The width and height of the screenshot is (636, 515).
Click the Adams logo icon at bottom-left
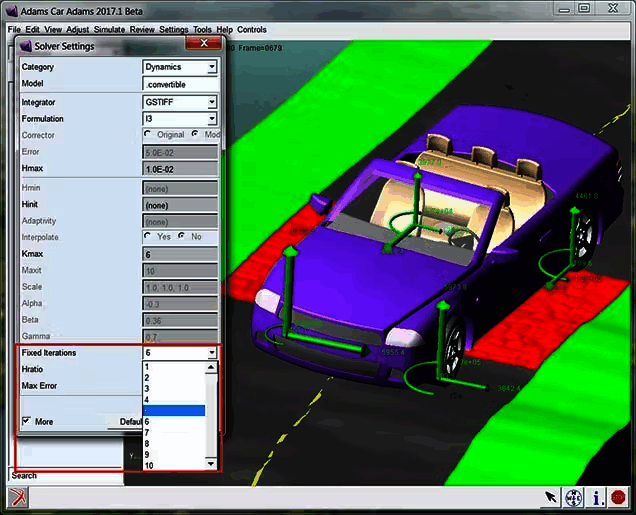[18, 496]
